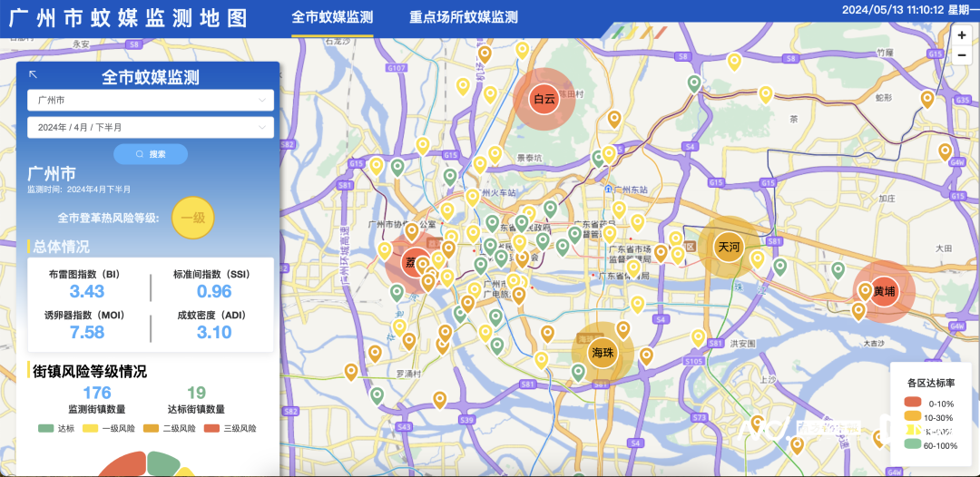
Task: Select the red 荔湾 district circle marker
Action: pos(411,261)
